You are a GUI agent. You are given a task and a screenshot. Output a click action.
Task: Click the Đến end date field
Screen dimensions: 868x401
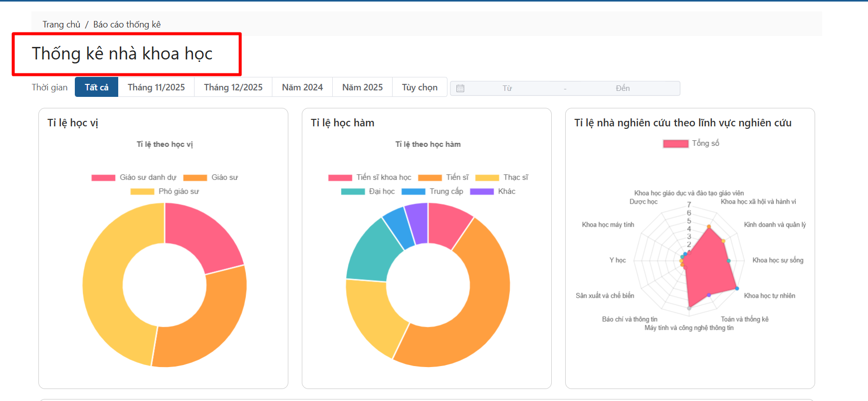[622, 88]
